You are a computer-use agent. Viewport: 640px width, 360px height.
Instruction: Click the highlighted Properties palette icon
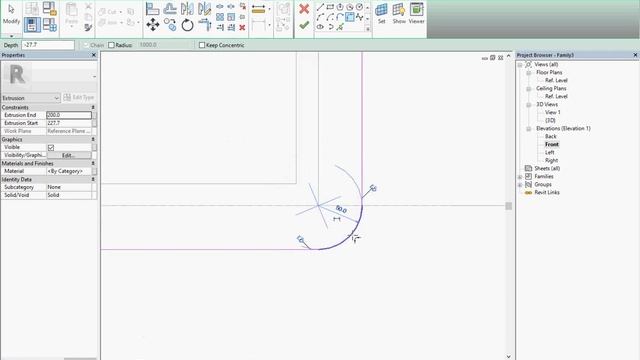(x=32, y=25)
